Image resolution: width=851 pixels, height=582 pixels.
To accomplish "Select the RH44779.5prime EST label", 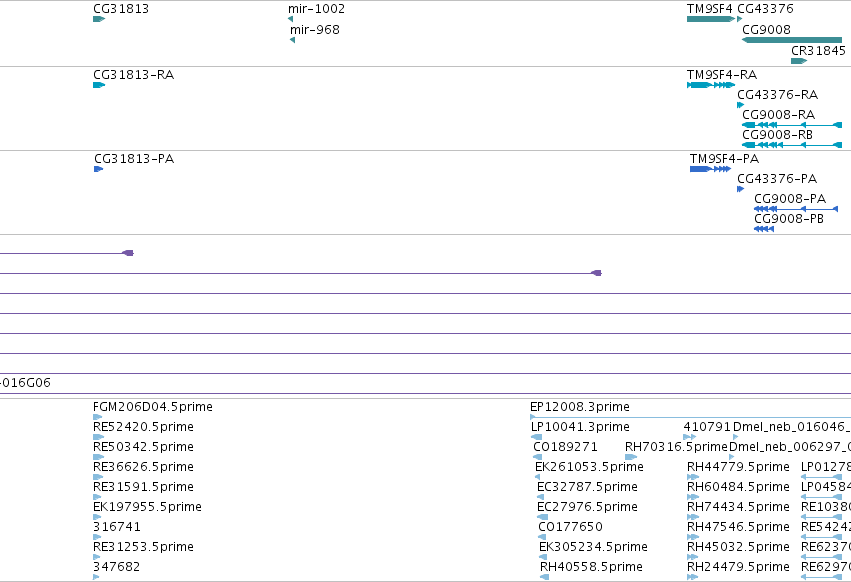I will click(738, 467).
